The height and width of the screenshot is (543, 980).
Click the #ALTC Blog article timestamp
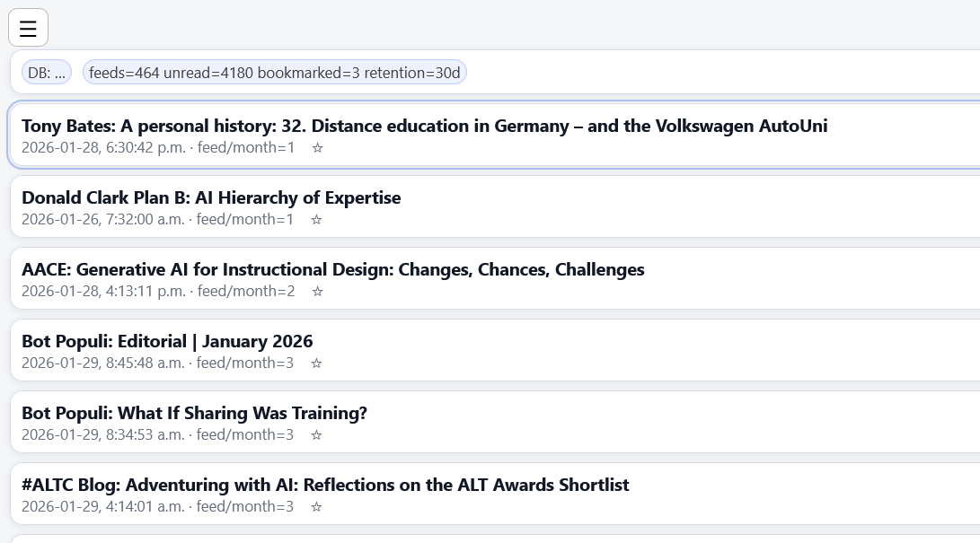coord(102,507)
